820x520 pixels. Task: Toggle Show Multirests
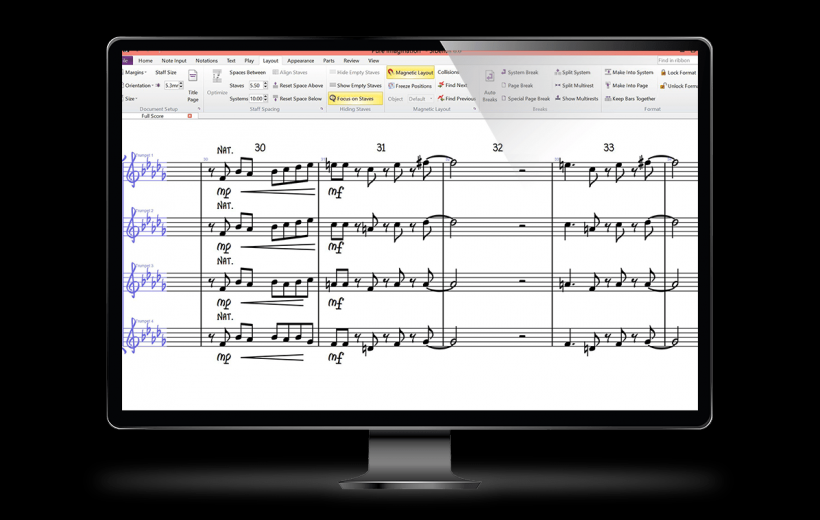coord(576,98)
